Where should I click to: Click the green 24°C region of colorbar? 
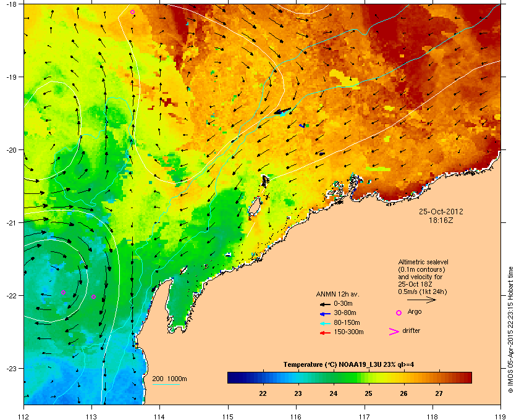tap(333, 377)
